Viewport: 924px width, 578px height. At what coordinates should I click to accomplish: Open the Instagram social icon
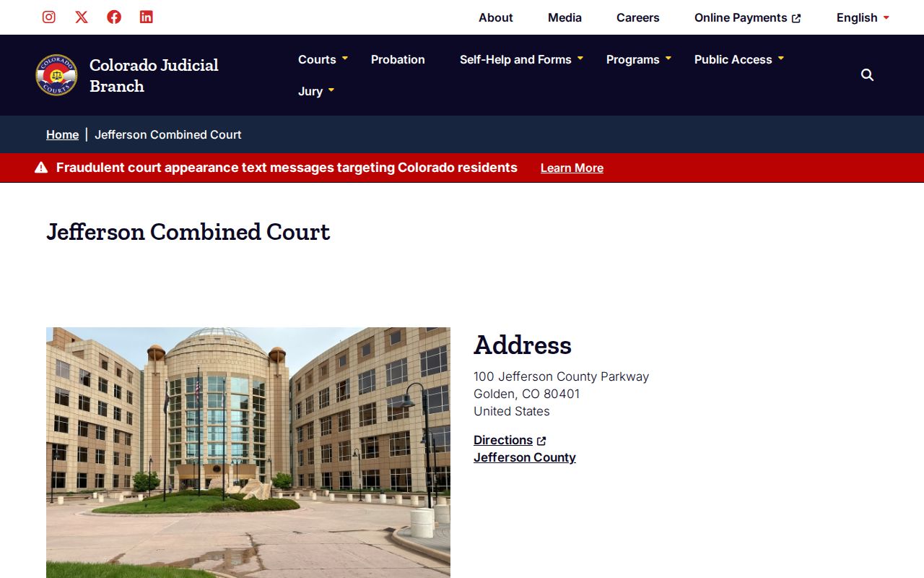click(x=49, y=17)
